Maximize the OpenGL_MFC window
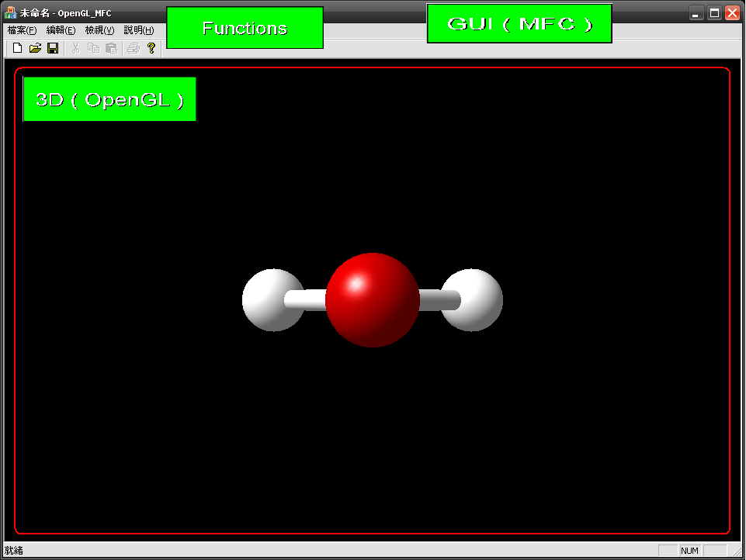 [714, 13]
